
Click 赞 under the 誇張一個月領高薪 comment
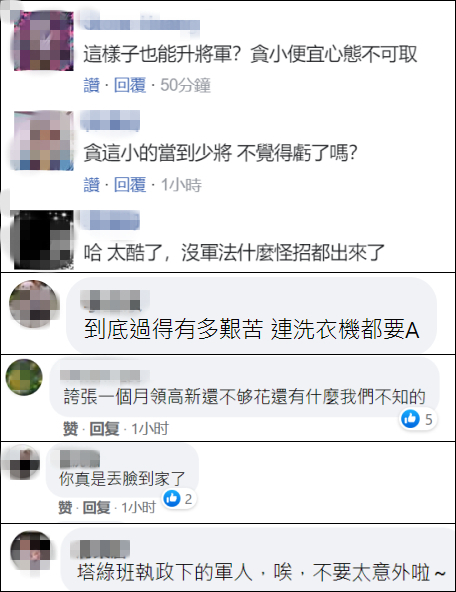point(71,429)
